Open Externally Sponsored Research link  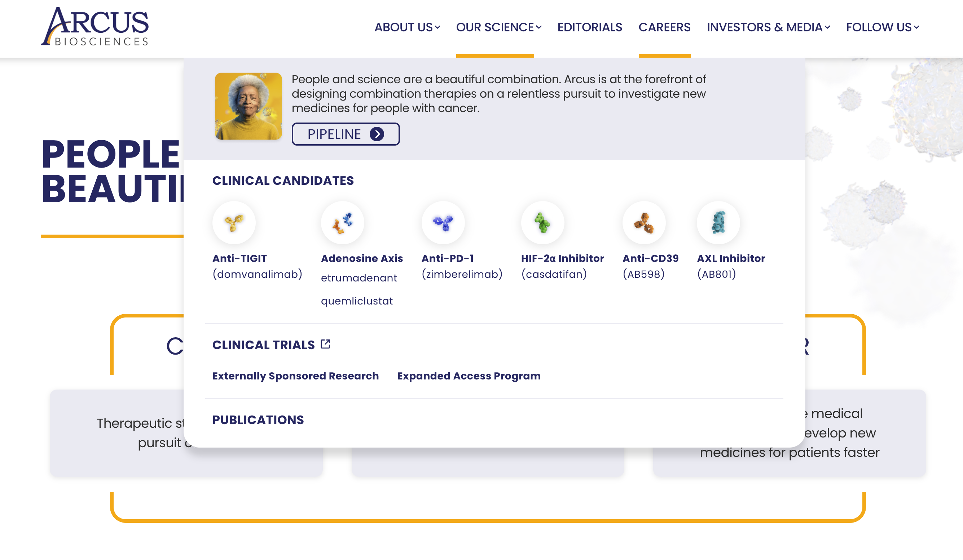296,376
